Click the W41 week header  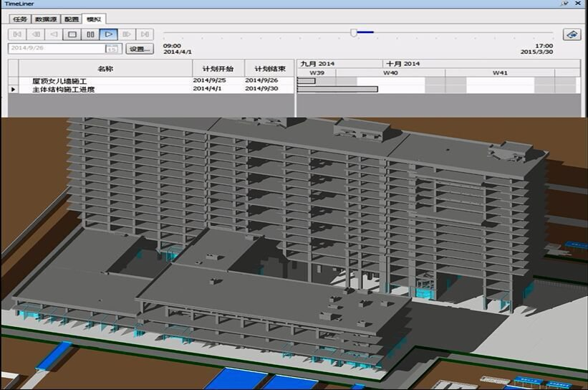500,73
